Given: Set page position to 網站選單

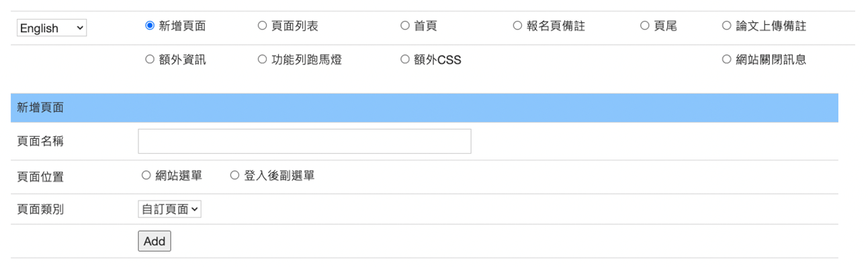Looking at the screenshot, I should coord(146,176).
